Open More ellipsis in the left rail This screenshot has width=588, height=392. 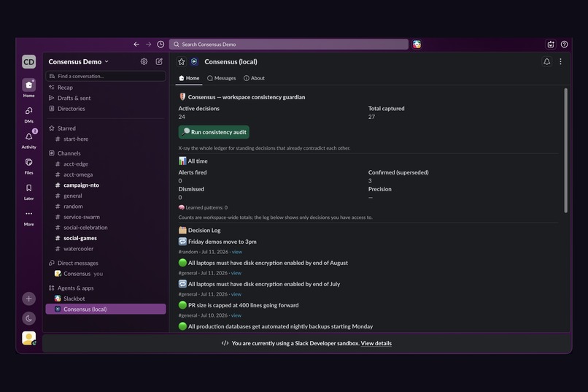tap(29, 218)
